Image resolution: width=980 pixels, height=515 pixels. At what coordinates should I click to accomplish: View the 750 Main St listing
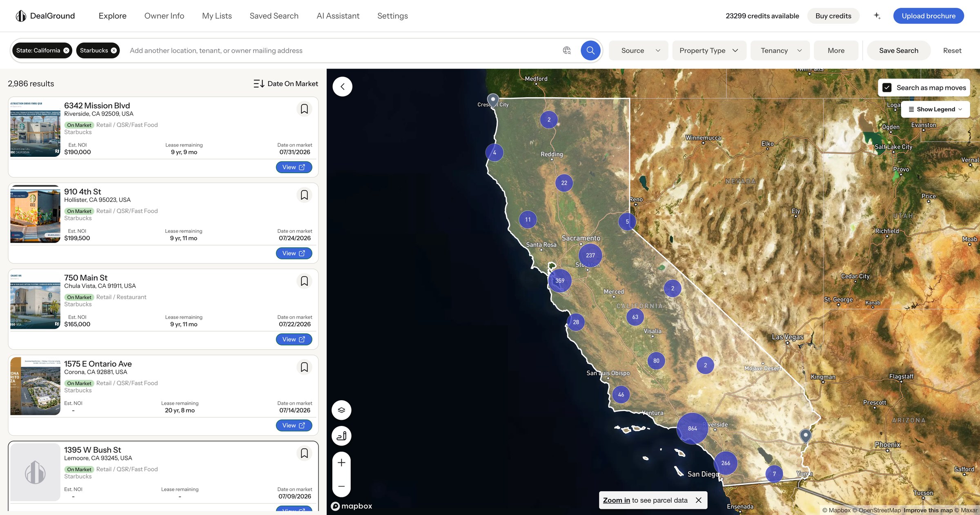click(x=294, y=340)
